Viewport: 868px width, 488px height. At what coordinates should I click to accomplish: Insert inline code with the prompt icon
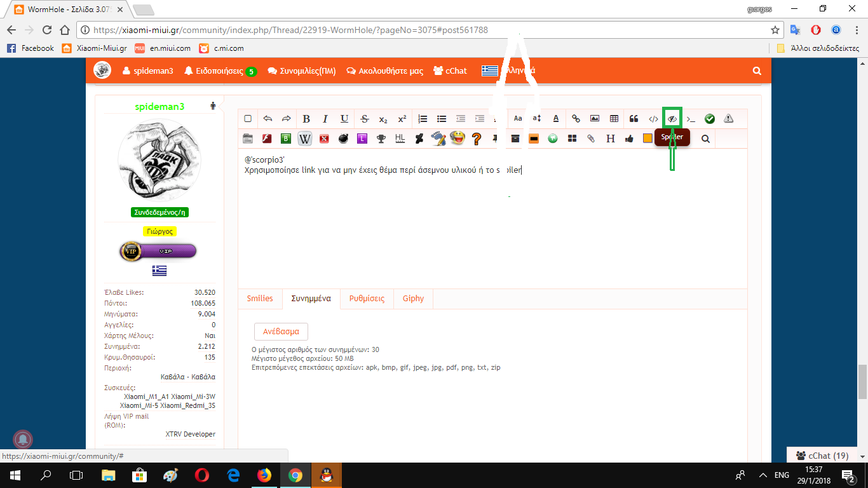click(691, 119)
